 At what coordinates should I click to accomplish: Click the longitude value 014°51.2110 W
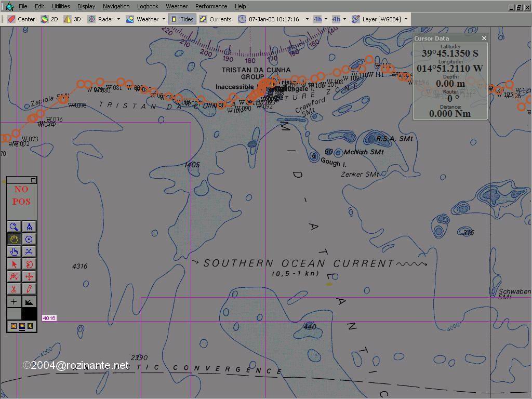[x=450, y=68]
